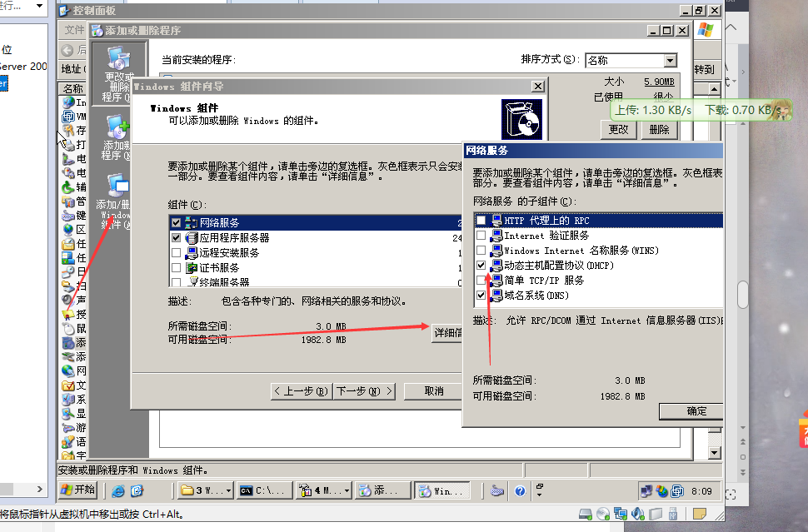Open the system icon in Control Panel list
Screen dimensions: 808x532
pos(68,399)
